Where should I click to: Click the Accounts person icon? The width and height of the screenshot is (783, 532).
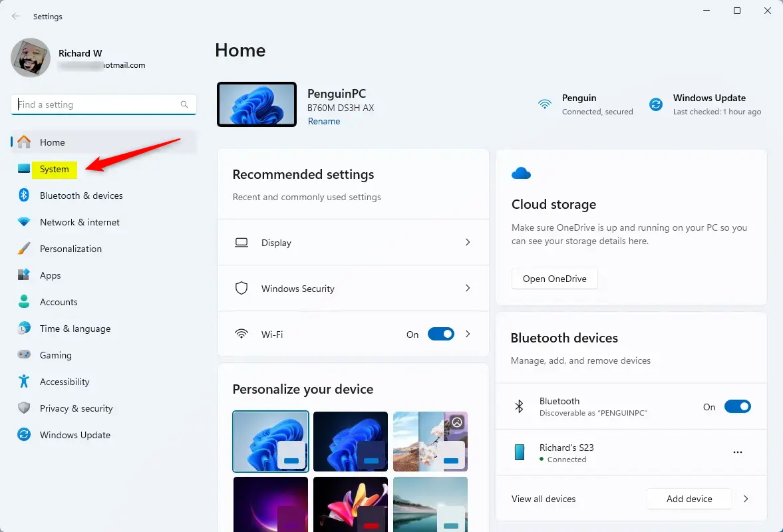tap(23, 301)
